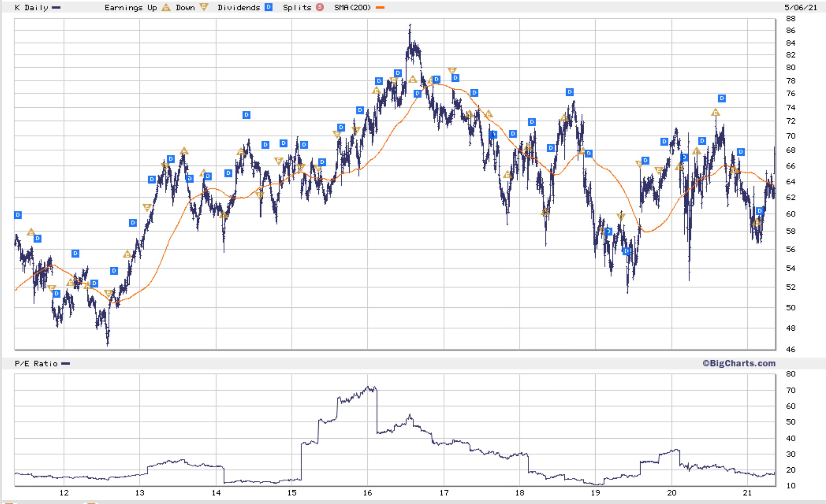826x504 pixels.
Task: Click the P/E Ratio panel title
Action: click(x=36, y=363)
